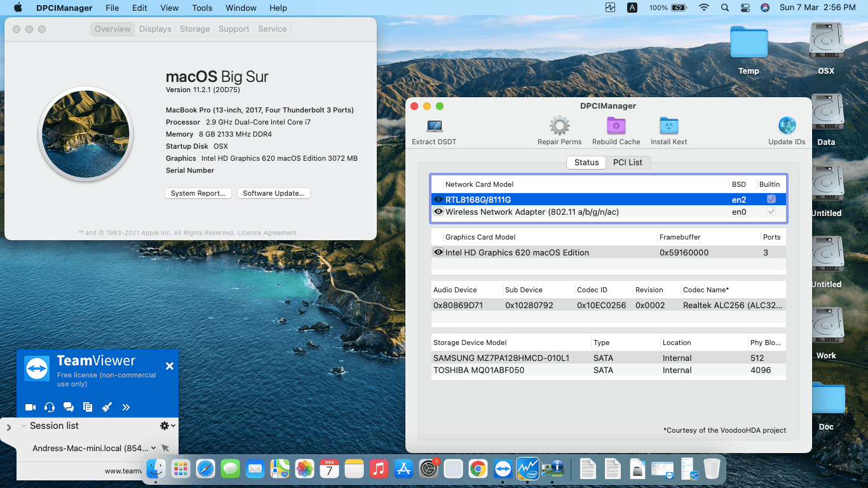
Task: Launch Safari from the Dock
Action: [x=206, y=470]
